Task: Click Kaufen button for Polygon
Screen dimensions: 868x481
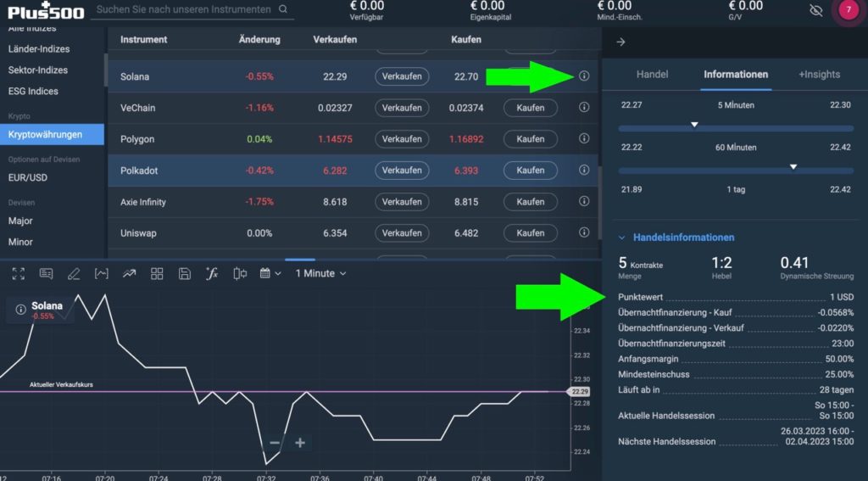Action: [531, 139]
